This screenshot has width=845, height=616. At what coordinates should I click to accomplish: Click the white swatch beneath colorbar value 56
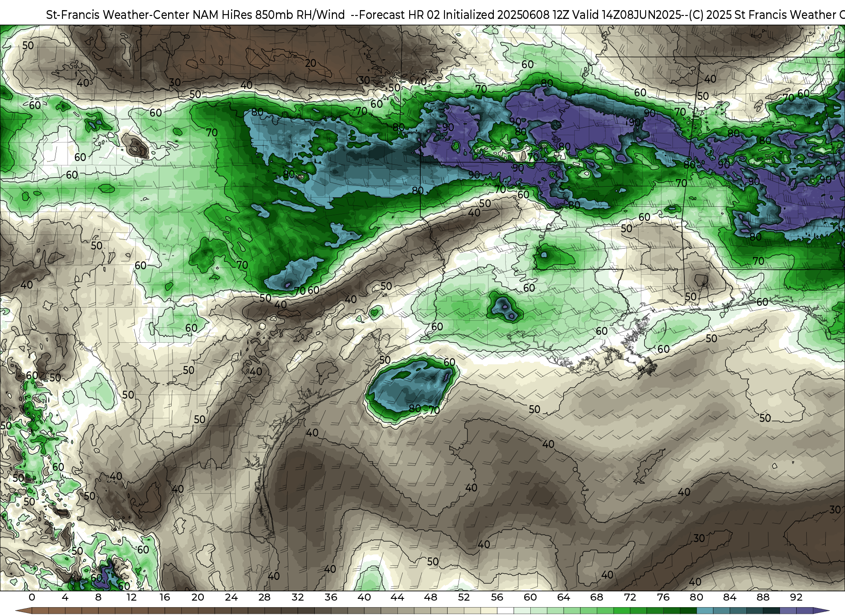point(506,611)
